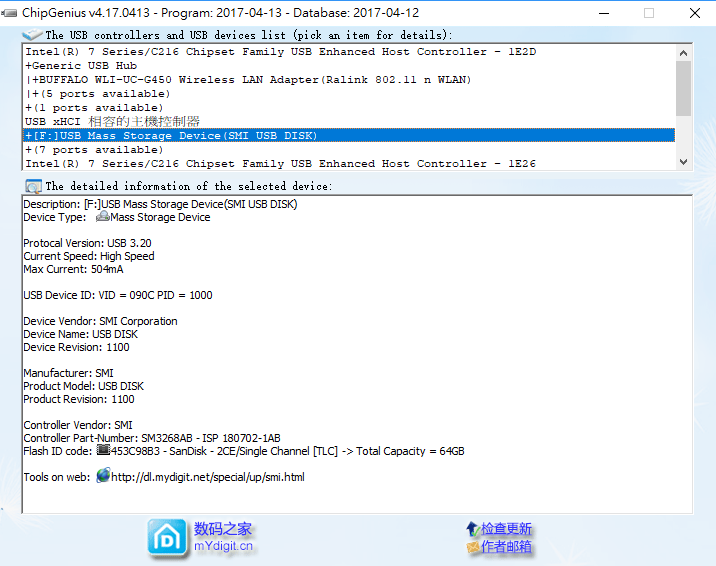Click the Current Speed: High Speed line

pos(89,256)
